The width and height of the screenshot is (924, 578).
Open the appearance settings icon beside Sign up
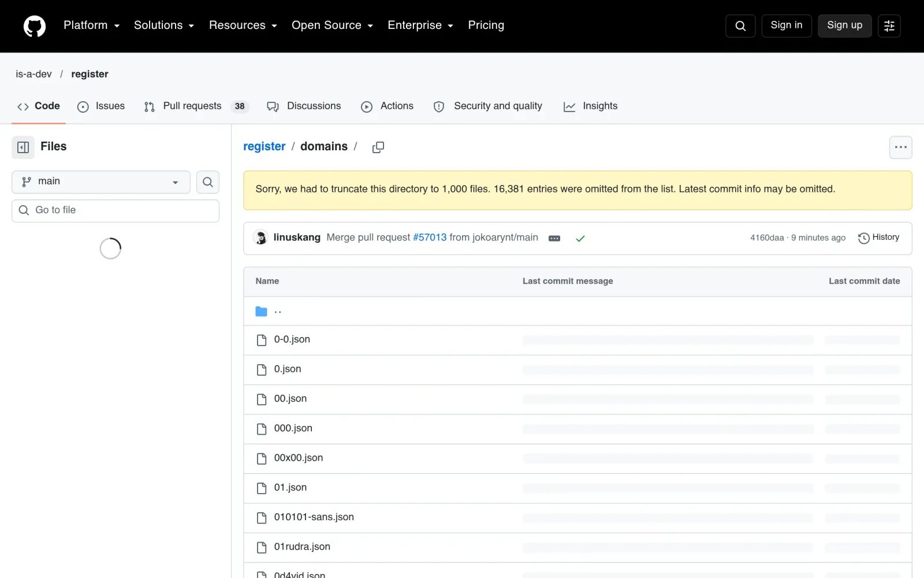pyautogui.click(x=889, y=26)
